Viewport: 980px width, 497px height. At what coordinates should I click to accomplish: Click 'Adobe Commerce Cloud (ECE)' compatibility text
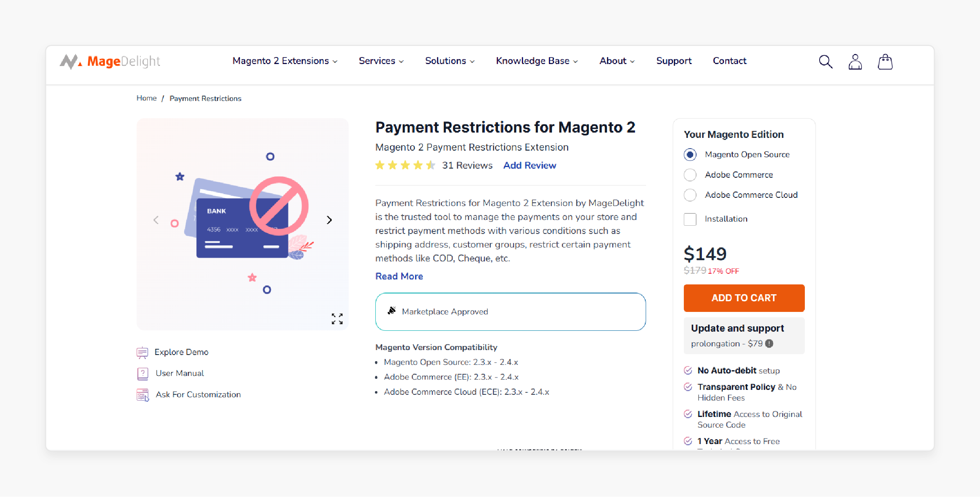coord(466,392)
